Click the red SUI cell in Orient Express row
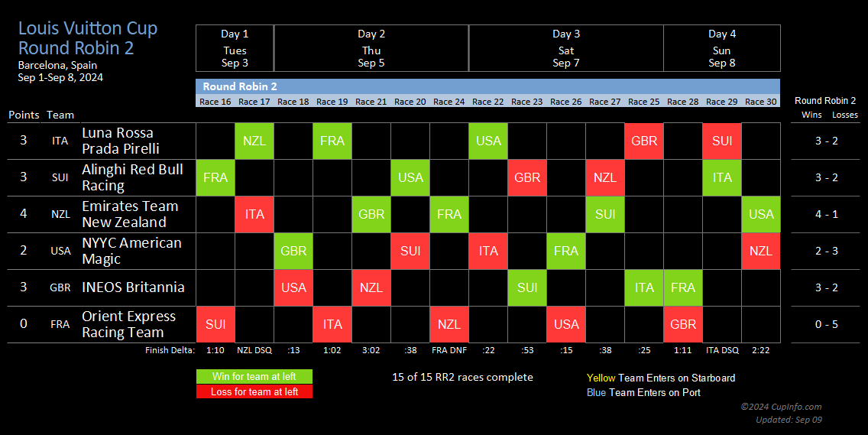This screenshot has height=435, width=868. click(x=215, y=324)
